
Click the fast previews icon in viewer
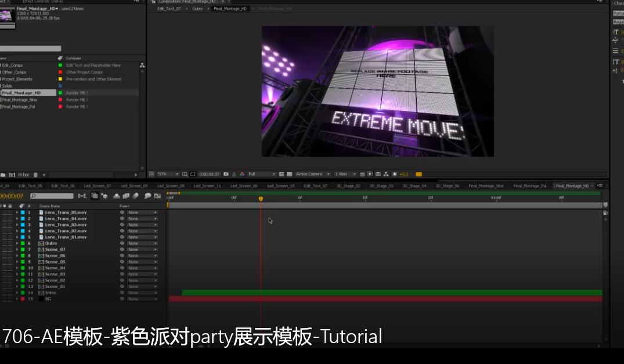pos(370,174)
